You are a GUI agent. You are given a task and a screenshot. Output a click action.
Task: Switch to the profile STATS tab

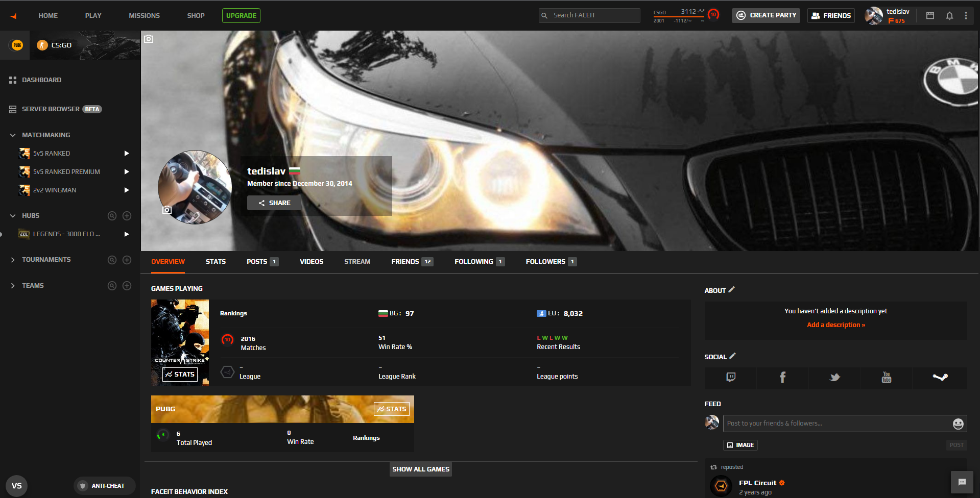click(216, 262)
